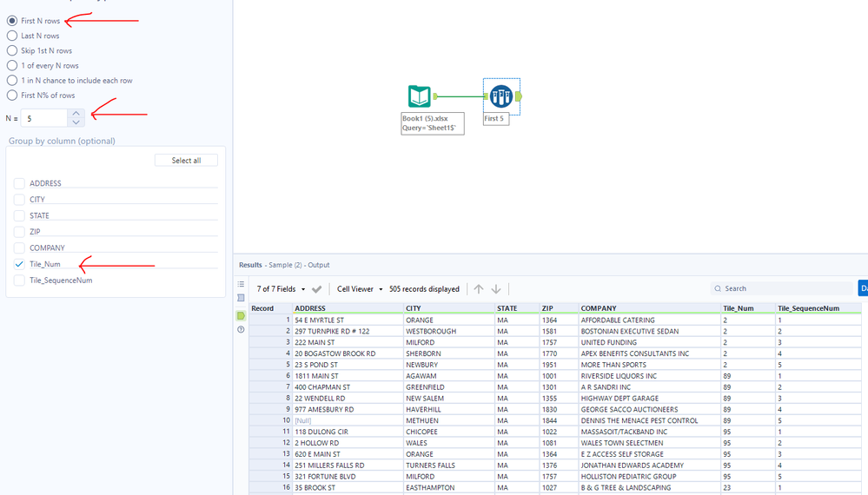
Task: Click the blue button at results right edge
Action: (x=863, y=288)
